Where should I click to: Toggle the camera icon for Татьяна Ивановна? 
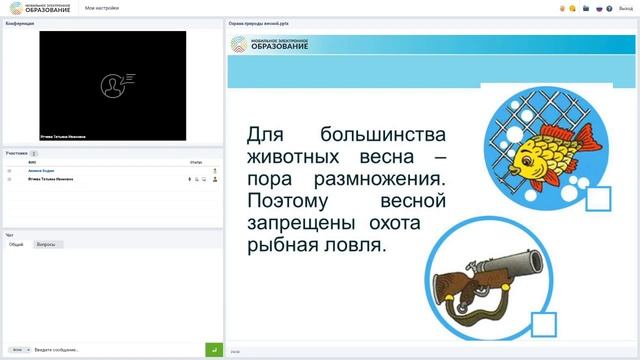pos(196,179)
